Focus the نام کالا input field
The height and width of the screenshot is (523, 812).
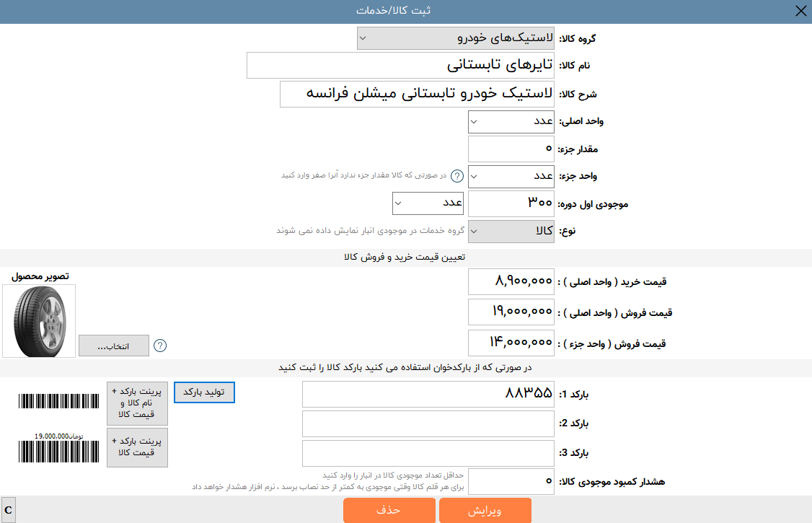400,65
